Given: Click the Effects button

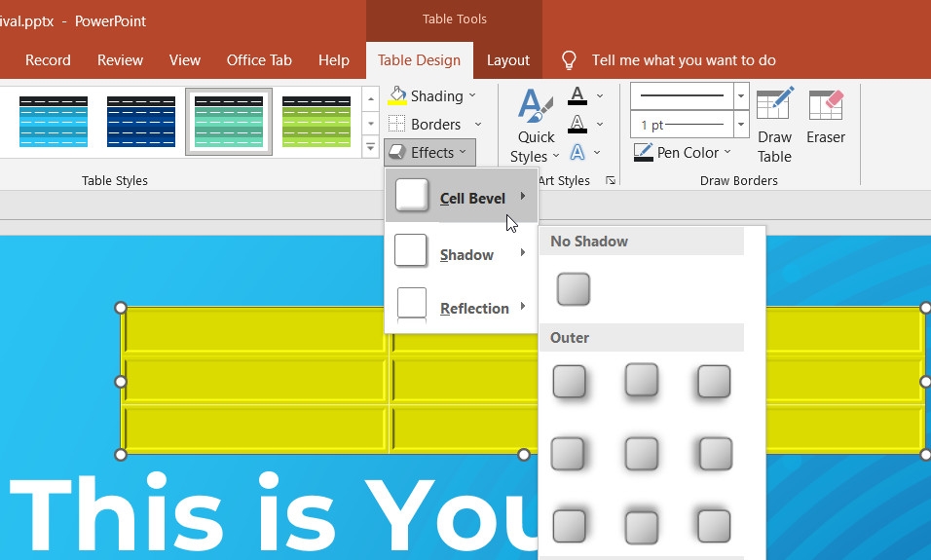Looking at the screenshot, I should 429,153.
